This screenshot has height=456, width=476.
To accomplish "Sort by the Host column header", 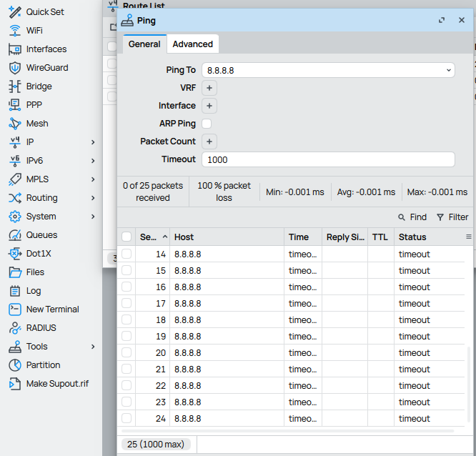I will pyautogui.click(x=227, y=237).
